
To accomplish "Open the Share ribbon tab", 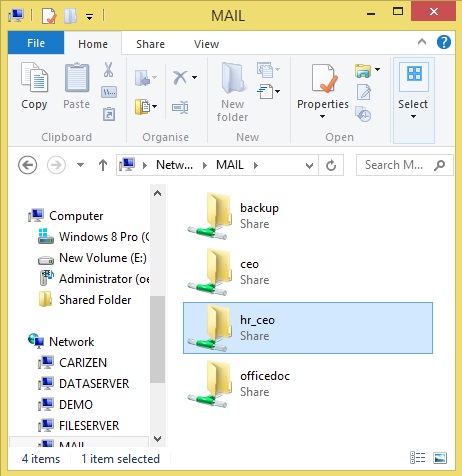I will coord(150,44).
